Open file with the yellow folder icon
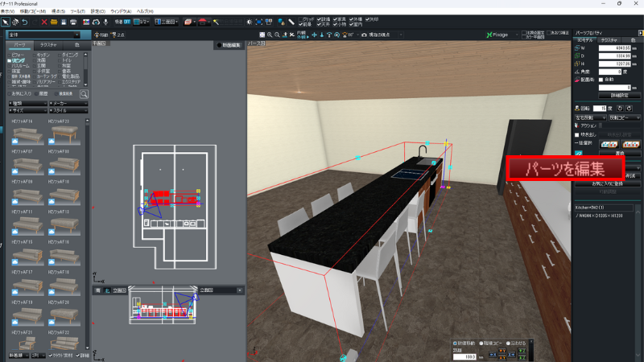The width and height of the screenshot is (644, 362). [54, 22]
